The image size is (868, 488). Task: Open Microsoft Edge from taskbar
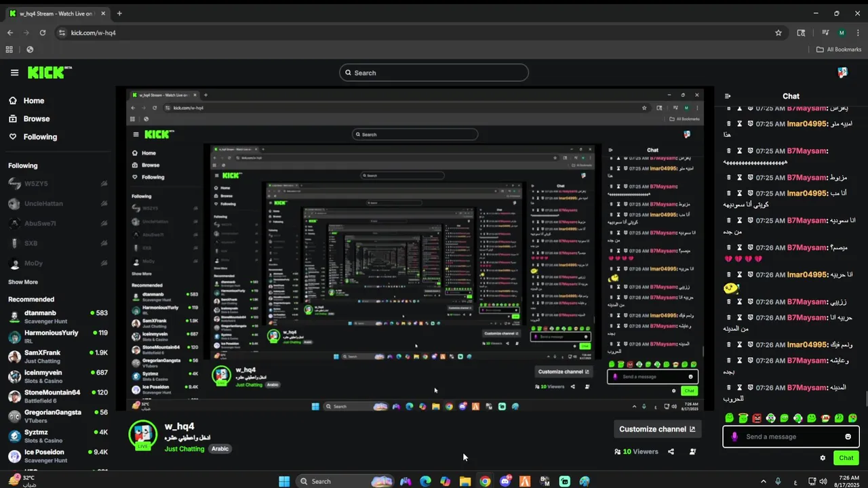coord(425,481)
